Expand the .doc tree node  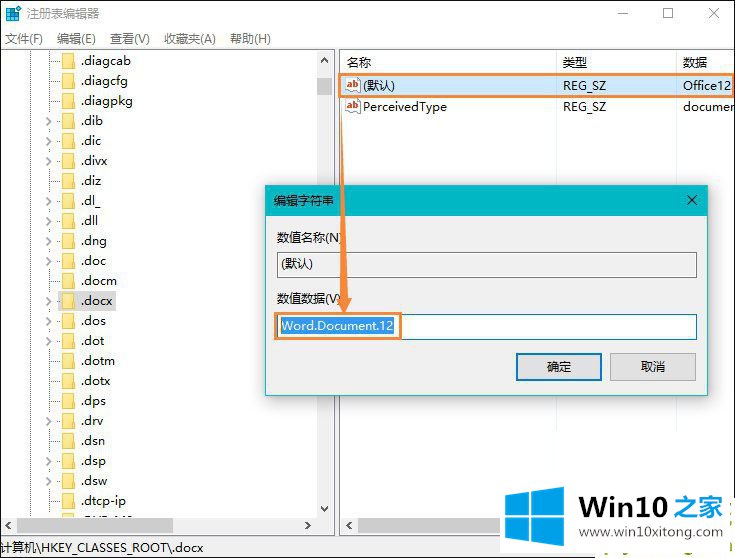tap(48, 261)
